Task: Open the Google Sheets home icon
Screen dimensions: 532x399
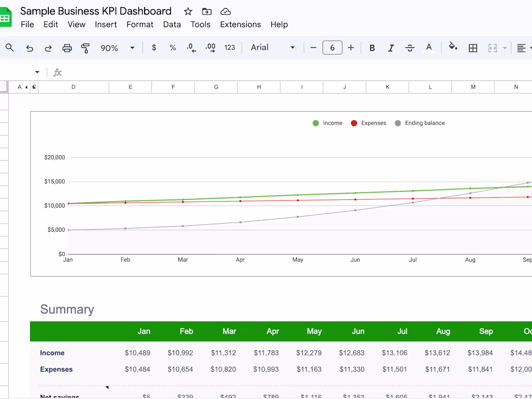Action: tap(5, 17)
